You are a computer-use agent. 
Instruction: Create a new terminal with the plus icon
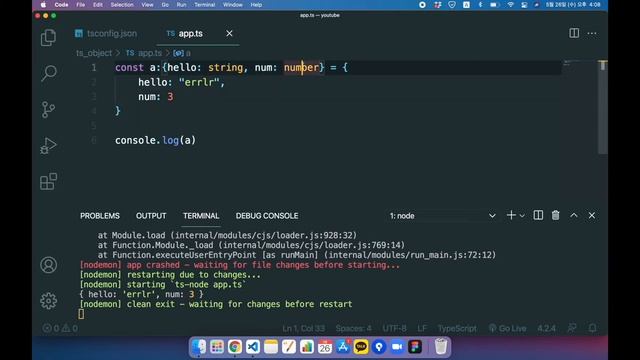(x=511, y=215)
